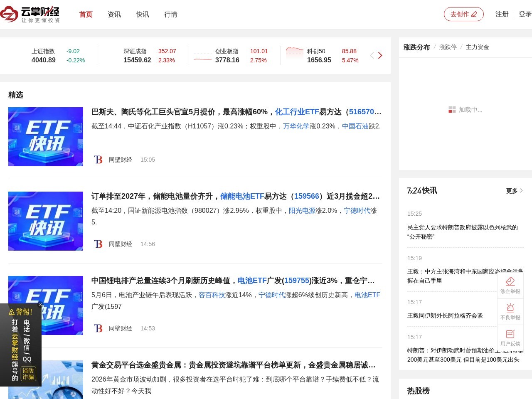
Task: Switch to 主力资金 tab
Action: coord(478,47)
